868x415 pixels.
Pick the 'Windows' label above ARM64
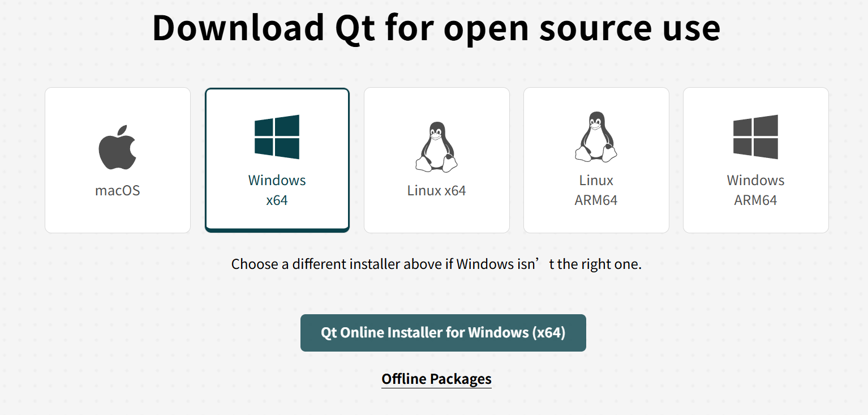point(756,180)
